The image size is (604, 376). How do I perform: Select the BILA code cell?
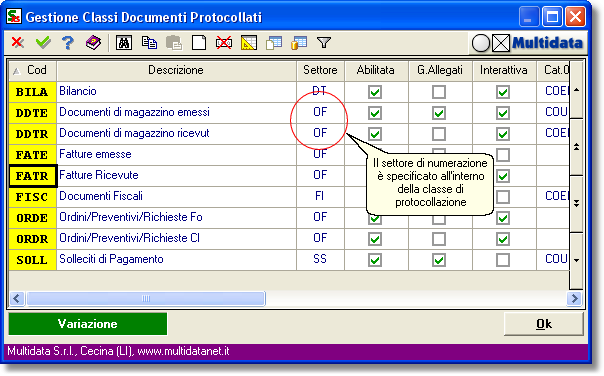pos(32,92)
